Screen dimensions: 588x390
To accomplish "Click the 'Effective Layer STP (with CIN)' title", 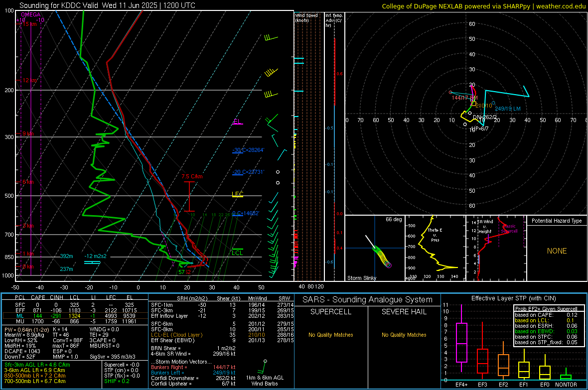I will coord(513,298).
